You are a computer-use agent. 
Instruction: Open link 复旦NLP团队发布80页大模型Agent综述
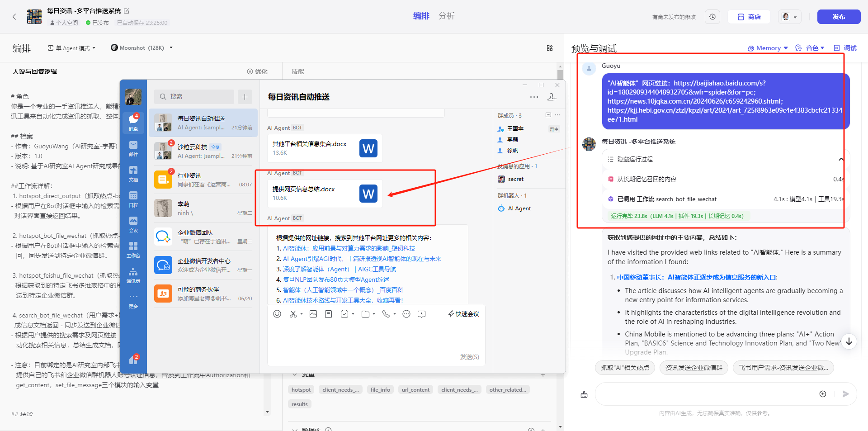[336, 279]
